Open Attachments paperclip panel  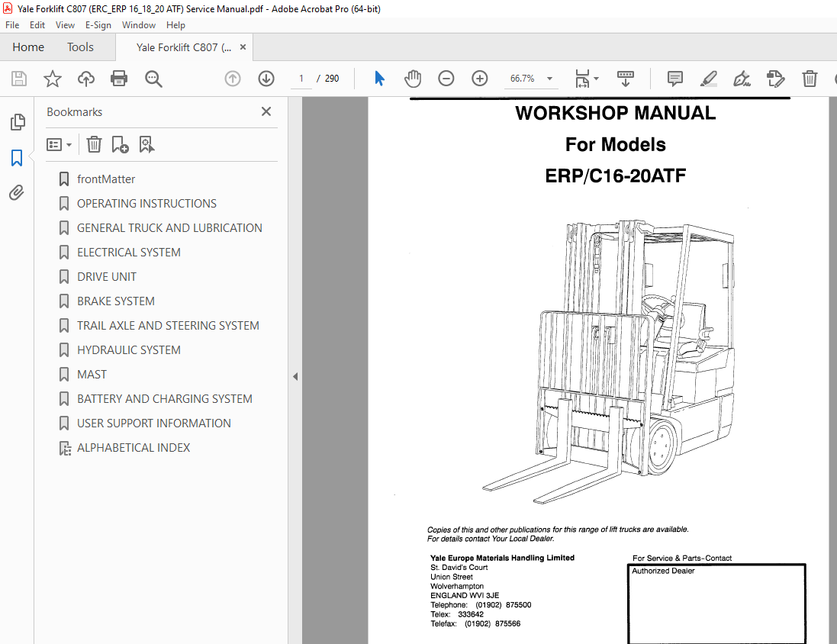17,192
